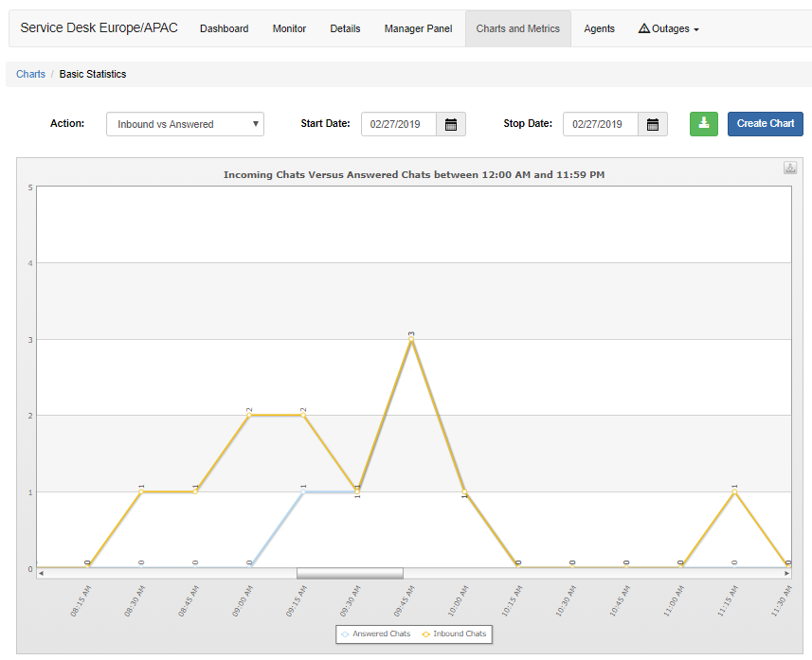Click the chart title text
812x660 pixels.
coord(414,175)
